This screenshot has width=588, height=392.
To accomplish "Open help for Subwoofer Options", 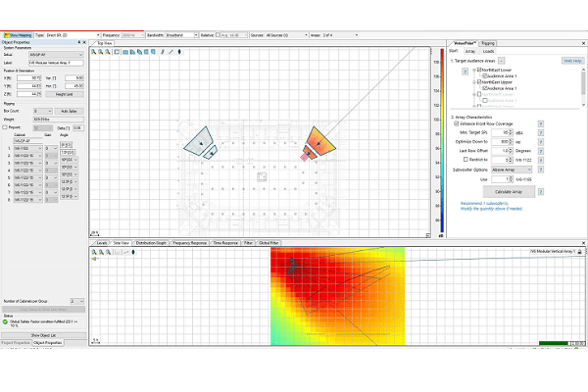I will (x=541, y=170).
